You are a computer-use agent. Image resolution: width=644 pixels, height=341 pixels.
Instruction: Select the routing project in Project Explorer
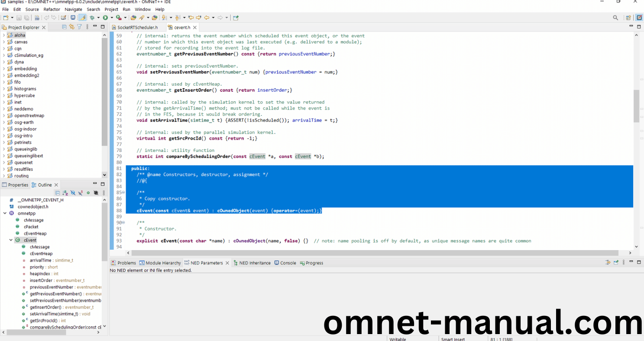tap(21, 176)
